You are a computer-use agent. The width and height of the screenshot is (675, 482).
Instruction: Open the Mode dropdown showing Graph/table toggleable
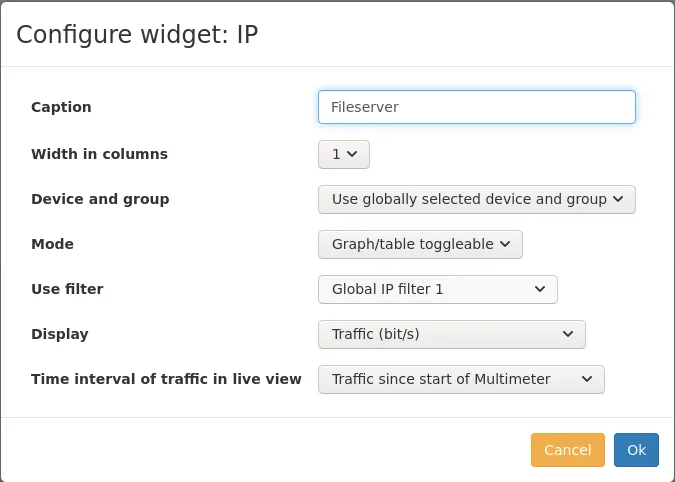(x=420, y=244)
